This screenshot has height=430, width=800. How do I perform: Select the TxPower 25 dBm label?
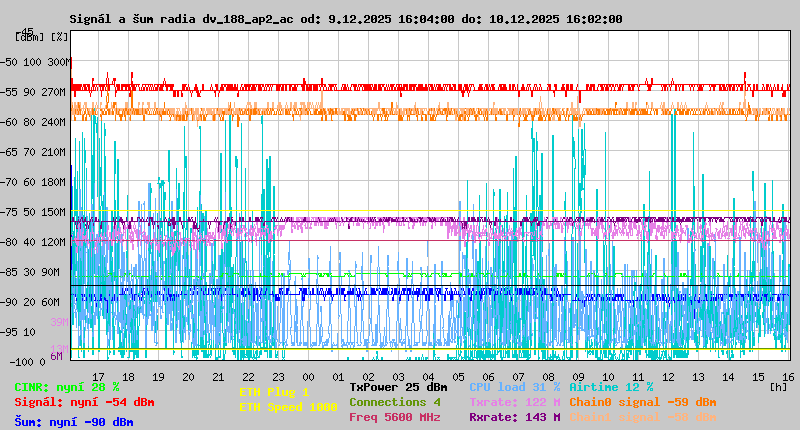pyautogui.click(x=398, y=386)
